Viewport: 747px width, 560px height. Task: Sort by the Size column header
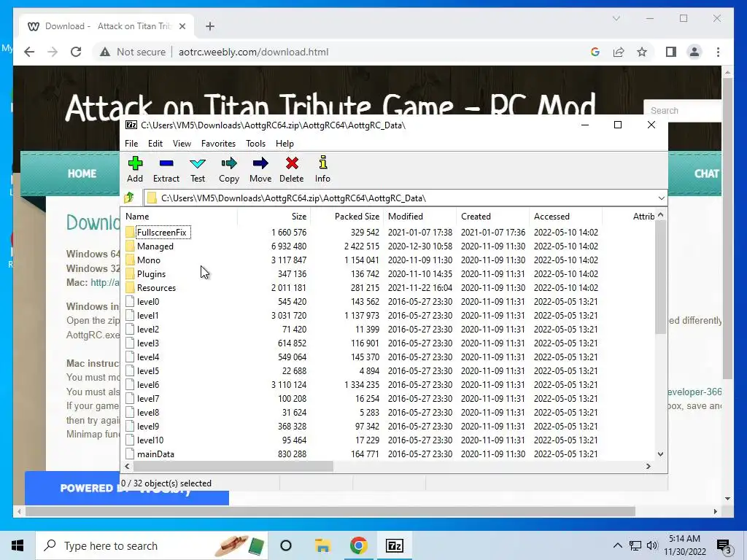coord(274,216)
